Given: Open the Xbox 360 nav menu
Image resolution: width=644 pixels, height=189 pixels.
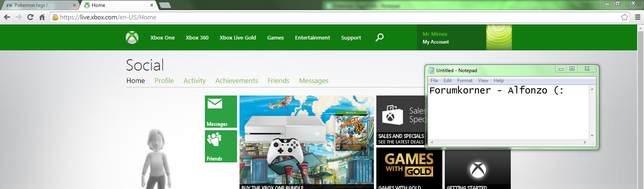Looking at the screenshot, I should 197,37.
